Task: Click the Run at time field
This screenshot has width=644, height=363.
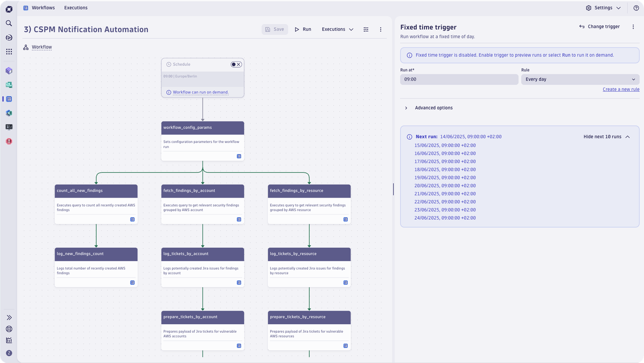Action: click(459, 79)
